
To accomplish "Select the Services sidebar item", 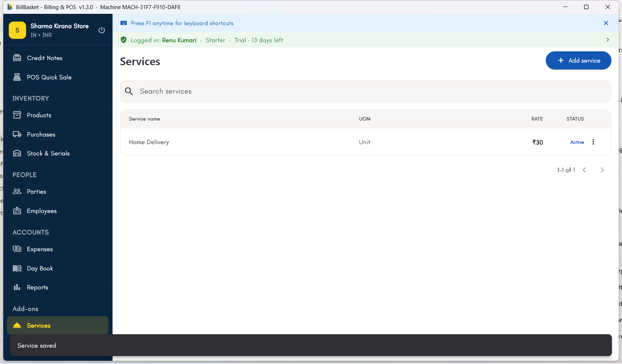I will click(x=58, y=325).
